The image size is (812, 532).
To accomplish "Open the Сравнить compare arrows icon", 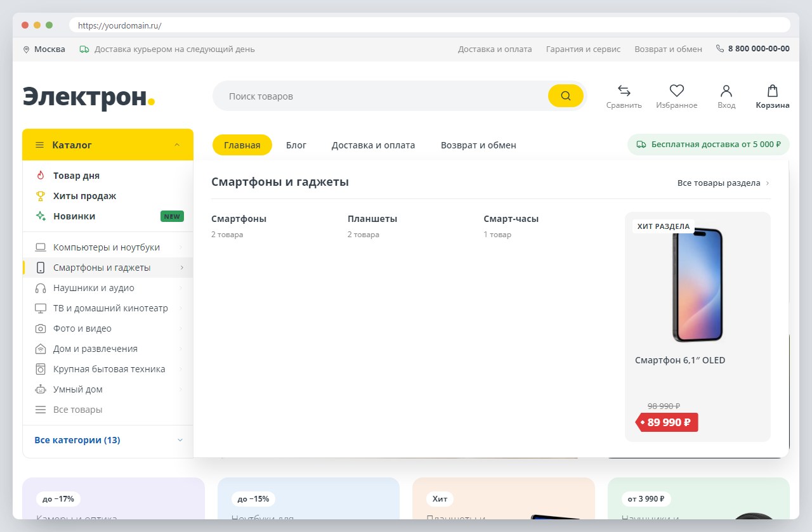I will click(x=624, y=91).
